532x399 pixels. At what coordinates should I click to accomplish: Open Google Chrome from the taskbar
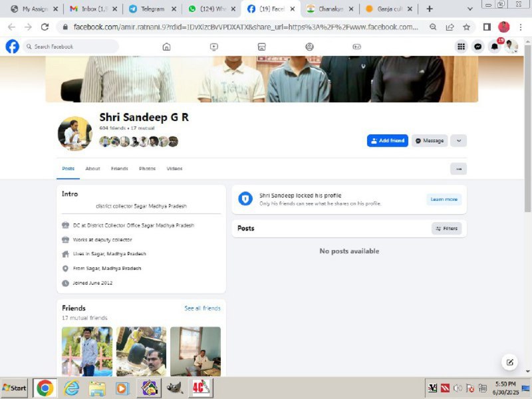coord(45,388)
